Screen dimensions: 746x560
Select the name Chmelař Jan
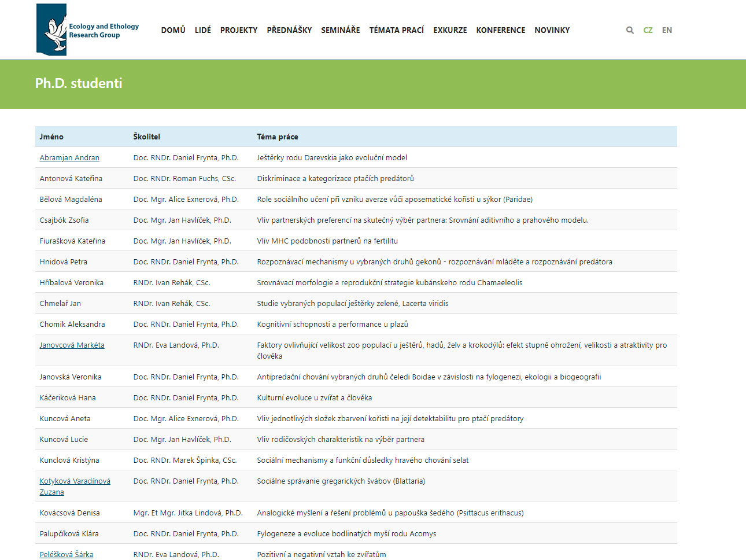[60, 303]
